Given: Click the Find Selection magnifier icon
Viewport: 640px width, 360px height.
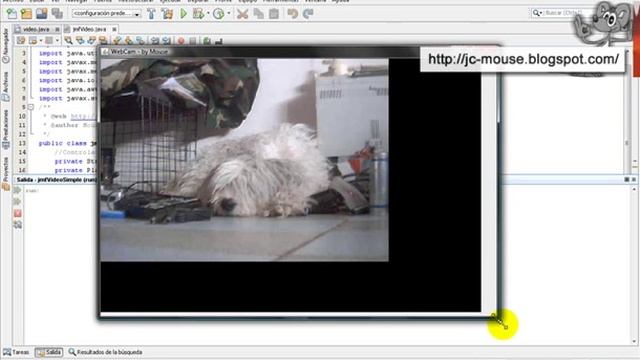Looking at the screenshot, I should coord(69,40).
